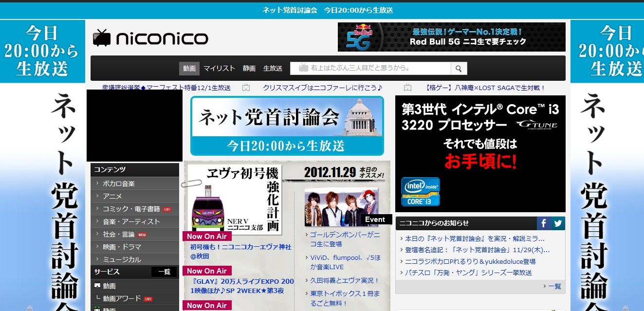This screenshot has width=644, height=311.
Task: Open 登壇者名追記 notice link
Action: click(478, 250)
